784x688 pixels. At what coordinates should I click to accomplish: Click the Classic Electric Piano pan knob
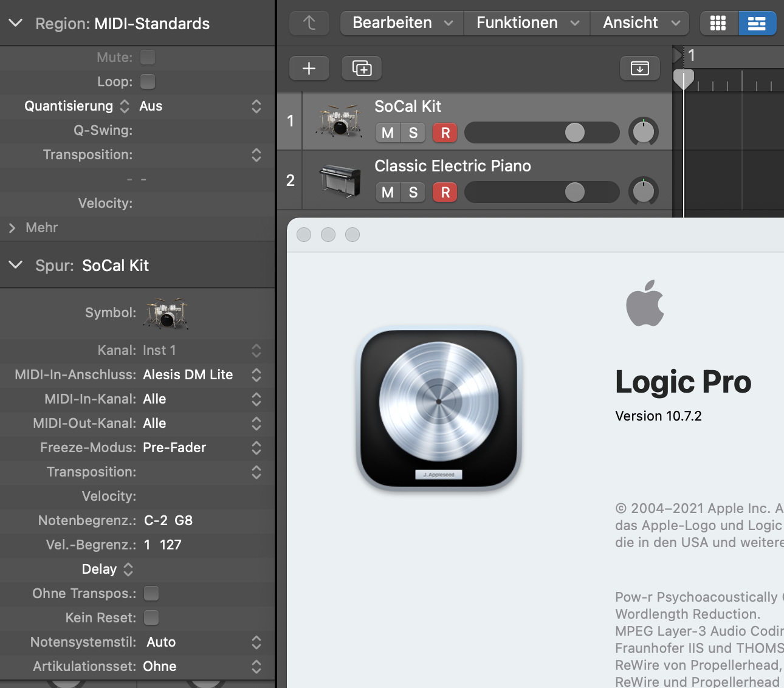click(x=643, y=192)
